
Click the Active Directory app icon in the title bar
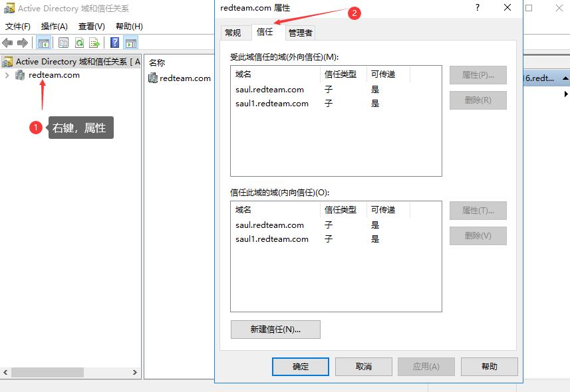[9, 8]
